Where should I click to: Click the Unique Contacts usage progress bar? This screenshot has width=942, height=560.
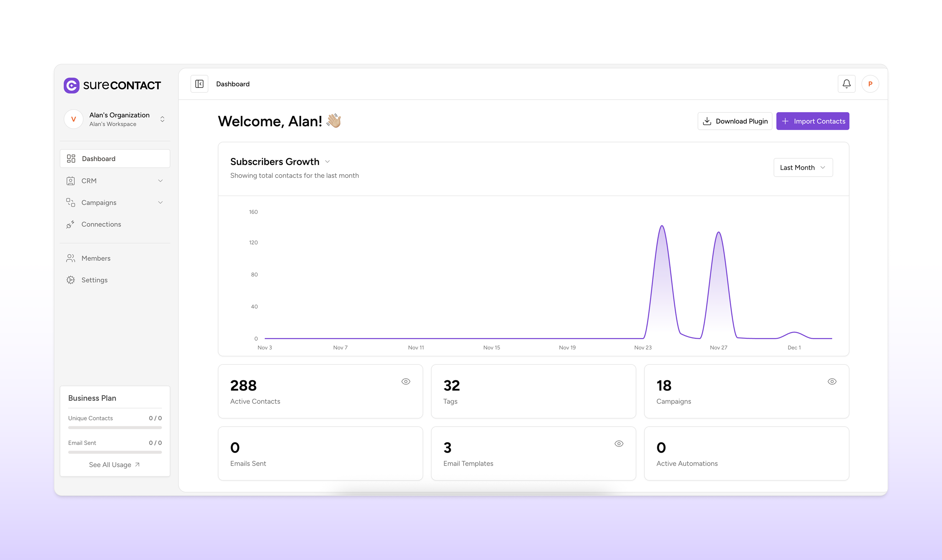(115, 428)
